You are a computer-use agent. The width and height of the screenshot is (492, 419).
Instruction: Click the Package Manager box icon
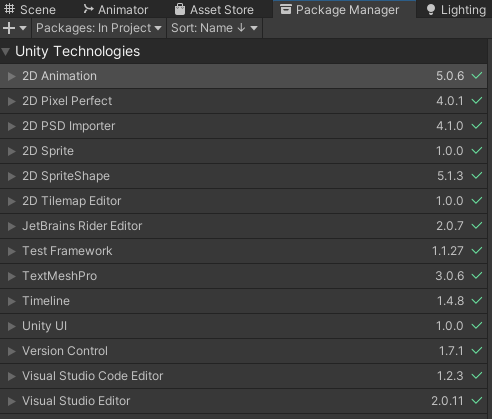click(x=286, y=9)
